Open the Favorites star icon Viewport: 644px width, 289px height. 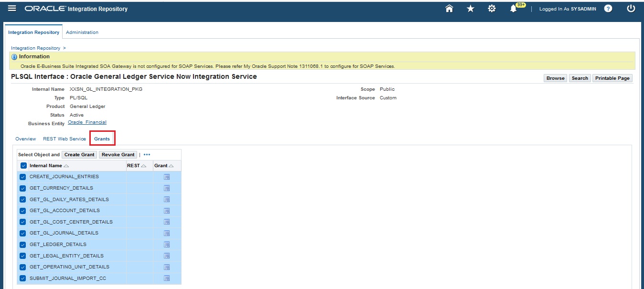tap(471, 9)
